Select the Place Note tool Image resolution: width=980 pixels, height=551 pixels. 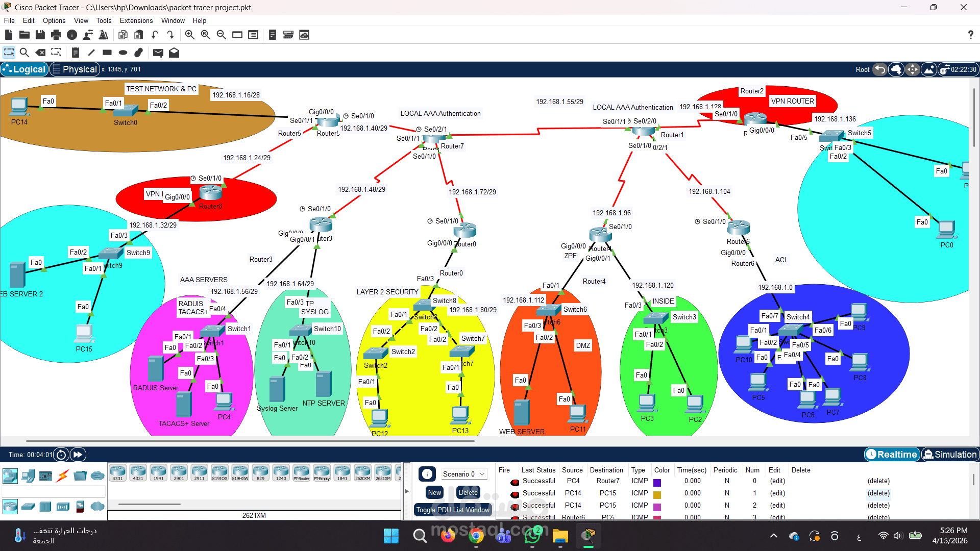76,53
